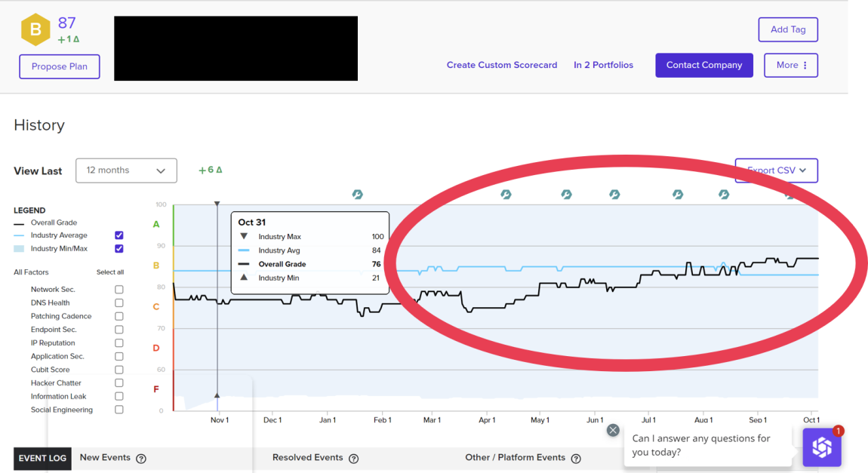
Task: Click the All Factors label
Action: coord(31,272)
